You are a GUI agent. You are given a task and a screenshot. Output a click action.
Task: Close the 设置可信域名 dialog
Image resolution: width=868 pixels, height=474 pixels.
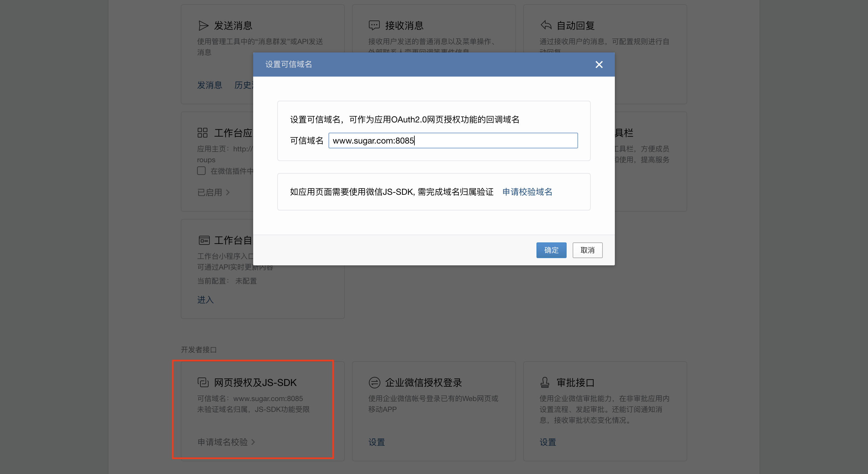[x=599, y=65]
